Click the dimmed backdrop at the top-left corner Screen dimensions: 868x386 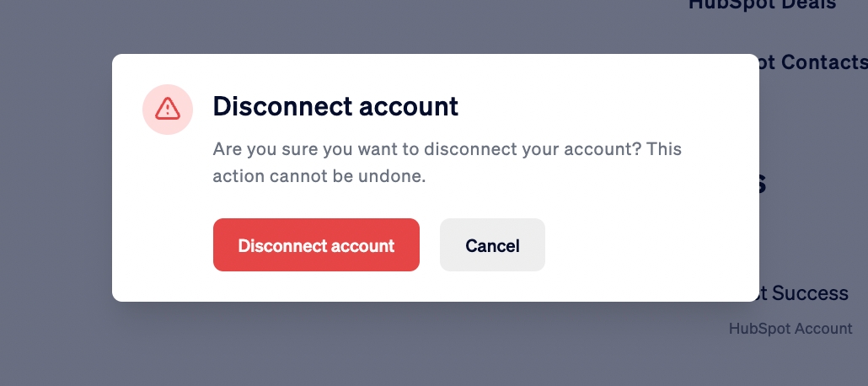[x=17, y=17]
